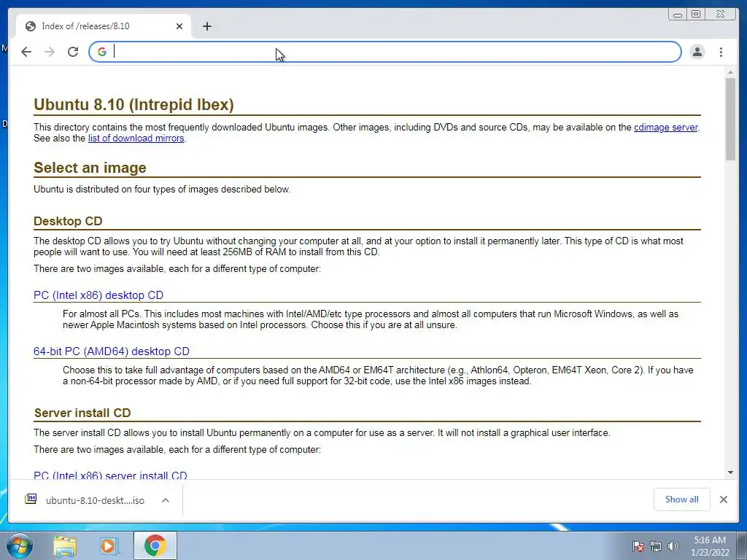This screenshot has width=747, height=560.
Task: Follow the cdimage server link
Action: (x=665, y=127)
